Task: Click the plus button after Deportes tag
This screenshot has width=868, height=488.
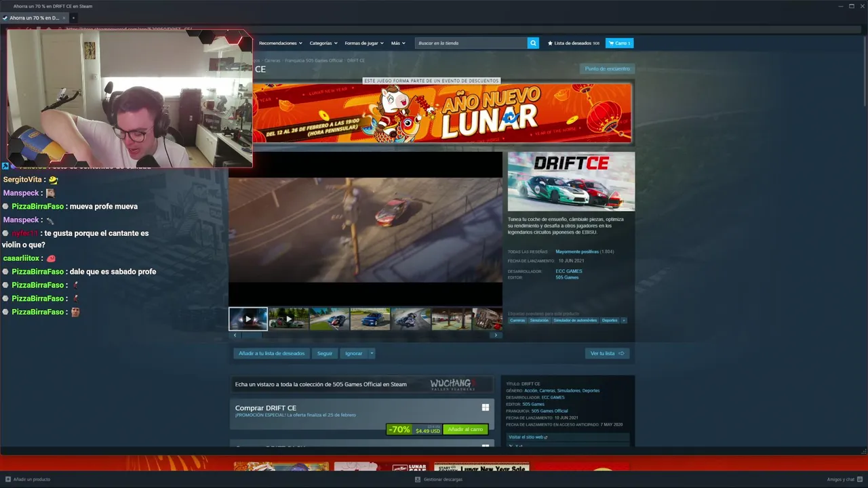Action: [624, 320]
